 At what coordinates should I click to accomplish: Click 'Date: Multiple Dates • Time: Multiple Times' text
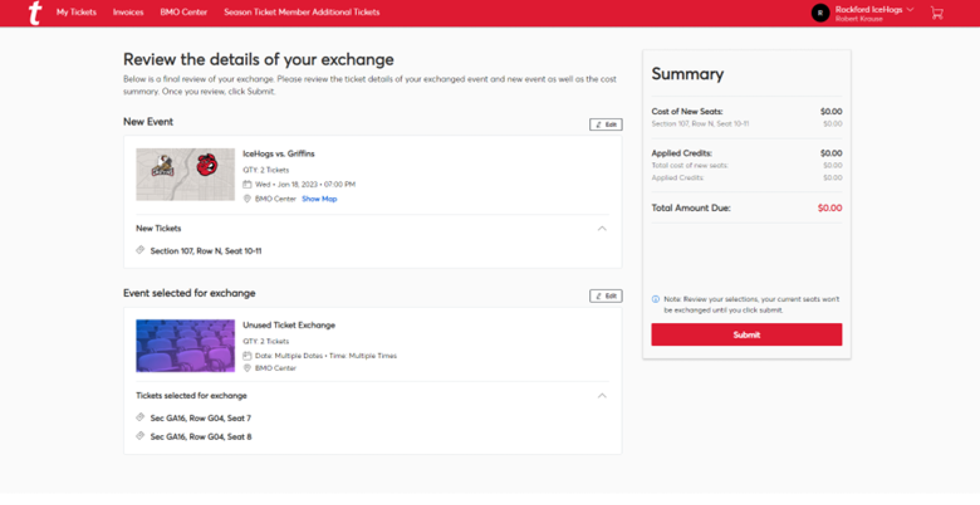point(326,355)
